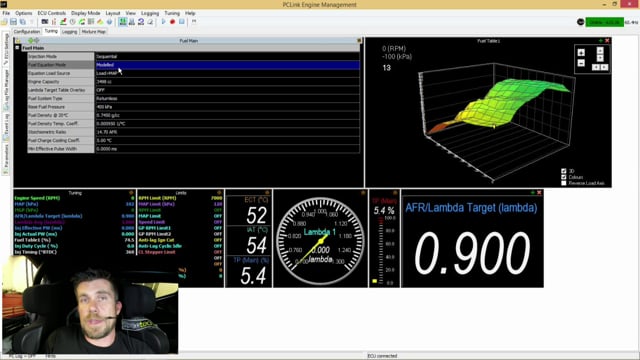Zoom out on the Fuel Table 3D view
The image size is (640, 360).
pos(581,63)
